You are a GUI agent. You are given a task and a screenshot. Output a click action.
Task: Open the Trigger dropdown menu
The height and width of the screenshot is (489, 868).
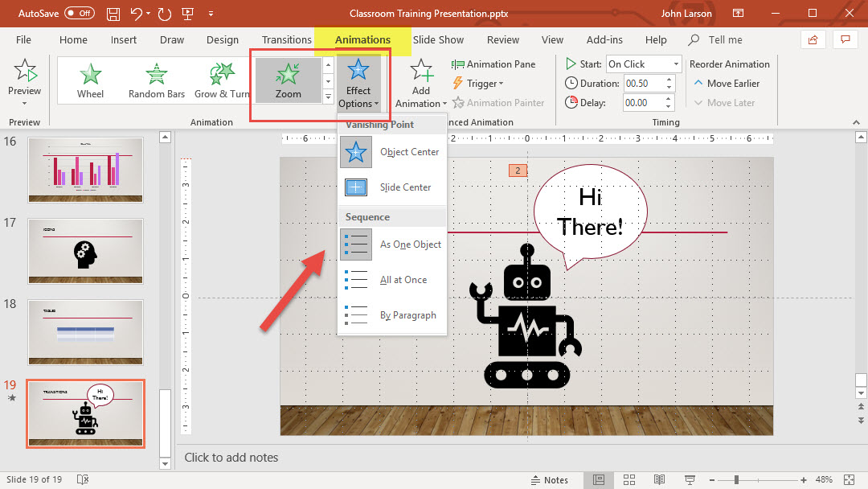(481, 84)
